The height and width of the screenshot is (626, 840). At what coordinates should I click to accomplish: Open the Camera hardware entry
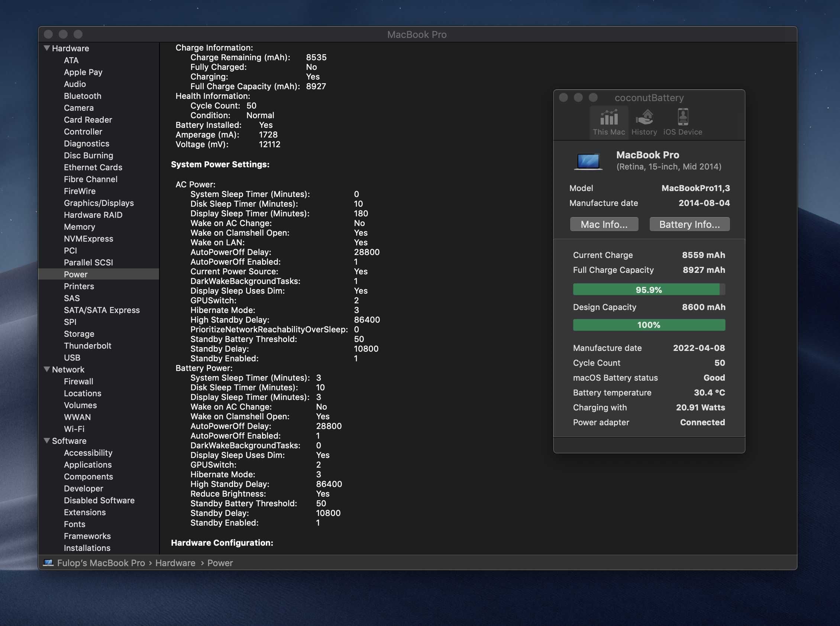click(78, 108)
